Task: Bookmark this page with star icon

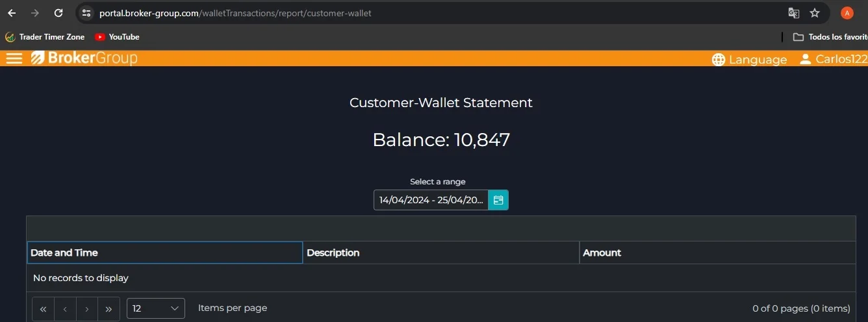Action: tap(815, 13)
